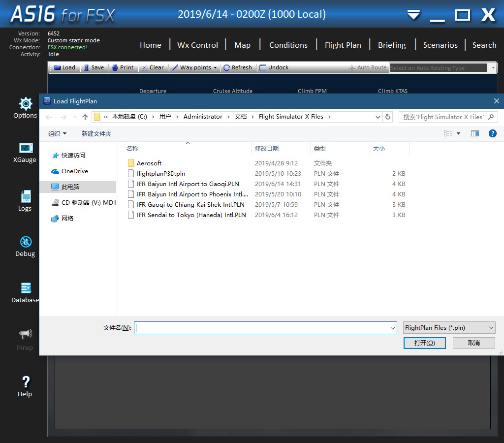Click the Print toolbar button
The width and height of the screenshot is (504, 443).
(x=123, y=67)
